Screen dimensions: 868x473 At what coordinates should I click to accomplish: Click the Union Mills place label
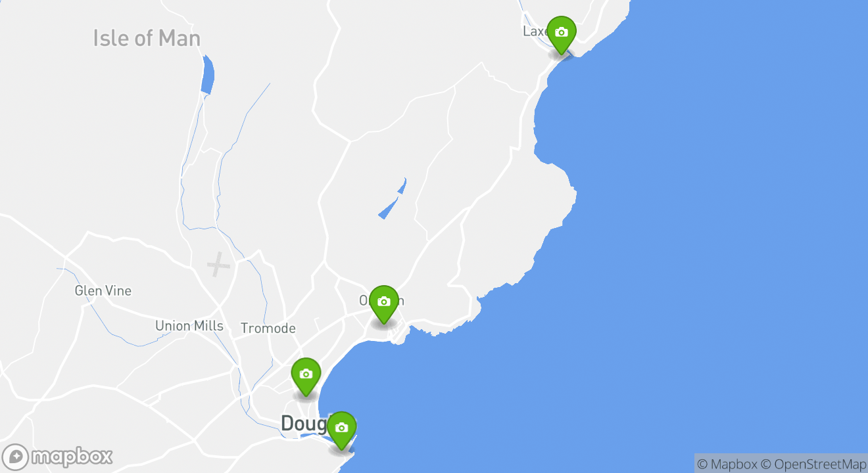tap(189, 326)
